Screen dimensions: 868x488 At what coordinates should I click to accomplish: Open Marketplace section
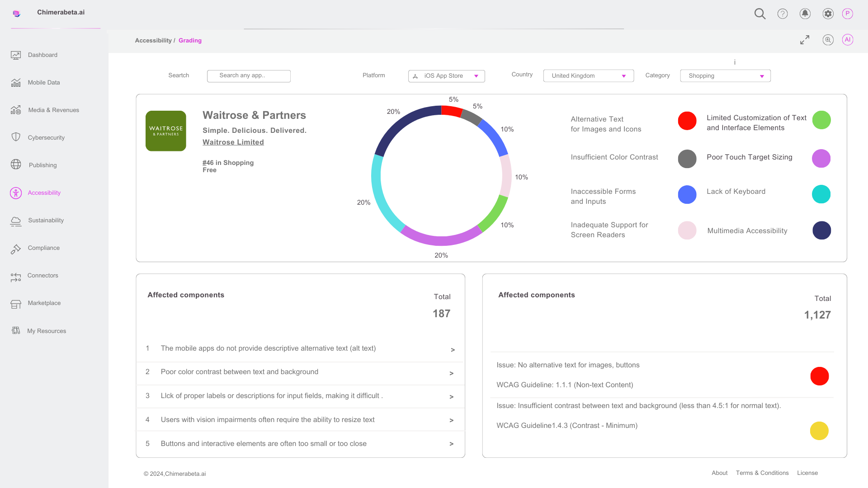click(x=44, y=303)
